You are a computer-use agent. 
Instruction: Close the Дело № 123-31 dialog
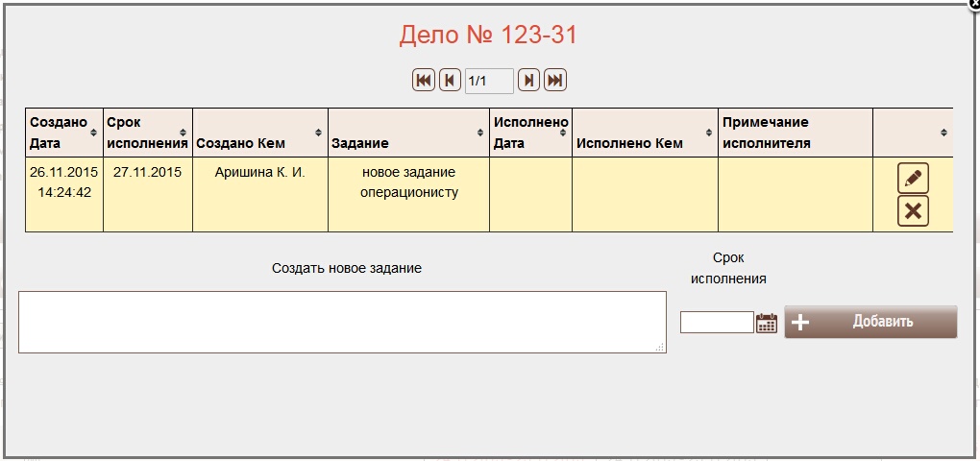[x=973, y=5]
